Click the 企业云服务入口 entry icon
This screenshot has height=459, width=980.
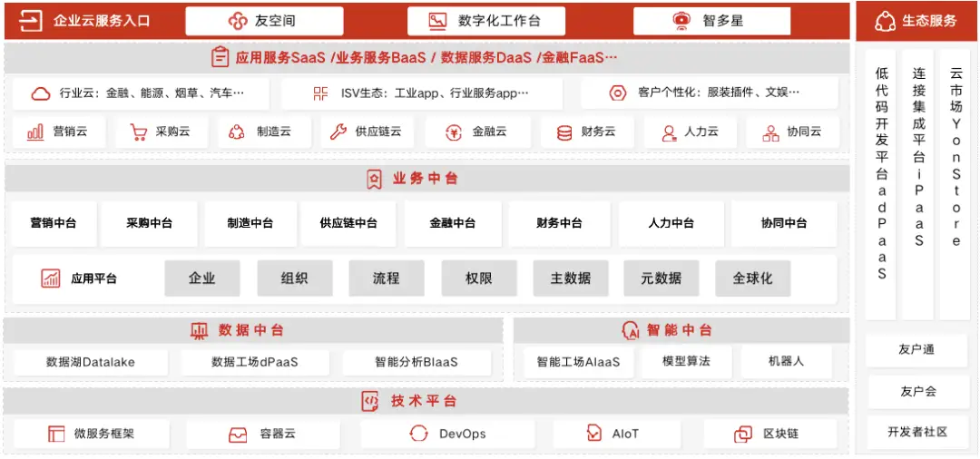pos(30,21)
